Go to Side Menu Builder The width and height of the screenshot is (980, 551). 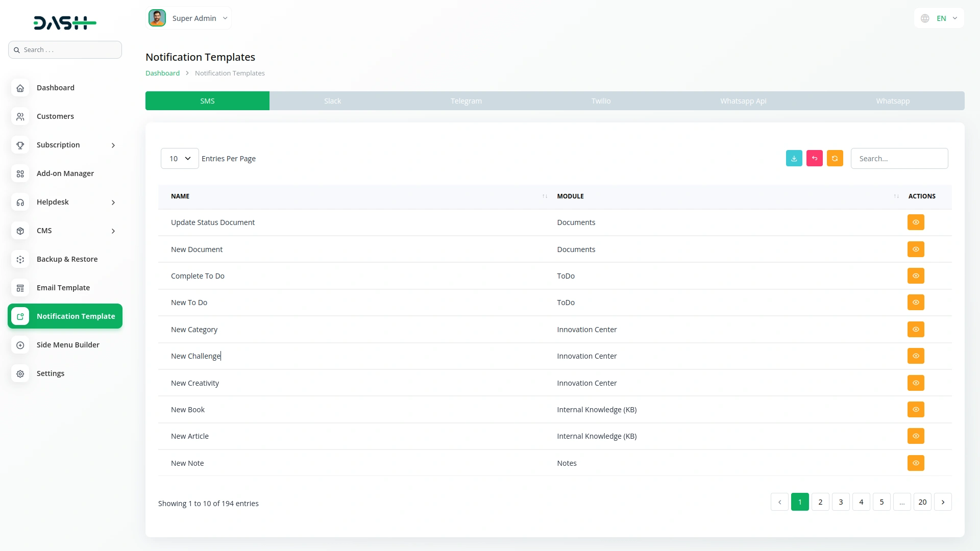[x=68, y=345]
